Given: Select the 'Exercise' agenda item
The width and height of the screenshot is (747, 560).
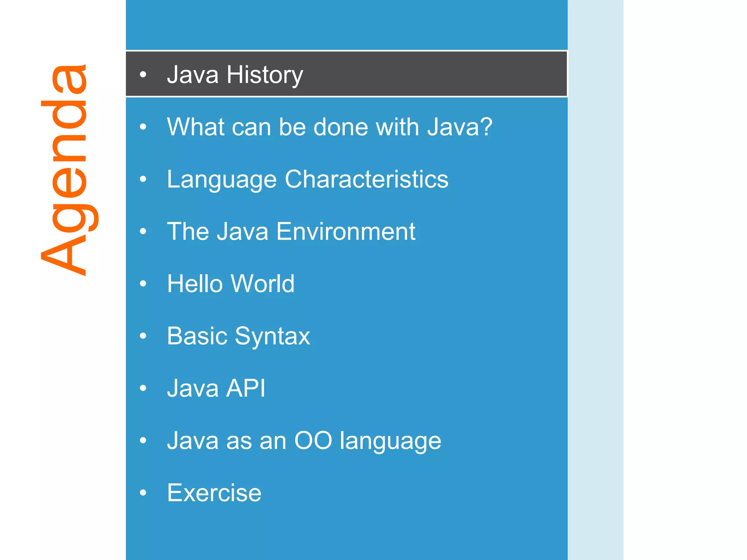Looking at the screenshot, I should pyautogui.click(x=214, y=493).
